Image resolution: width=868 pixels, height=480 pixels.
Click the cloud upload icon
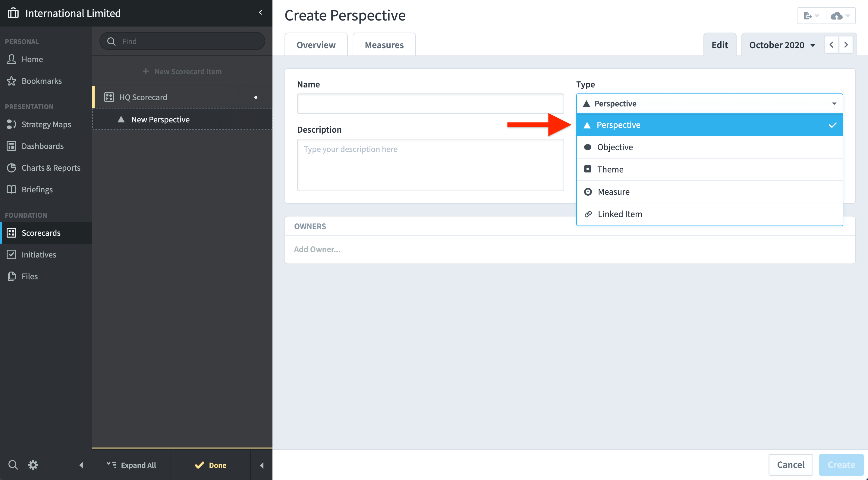pyautogui.click(x=837, y=15)
